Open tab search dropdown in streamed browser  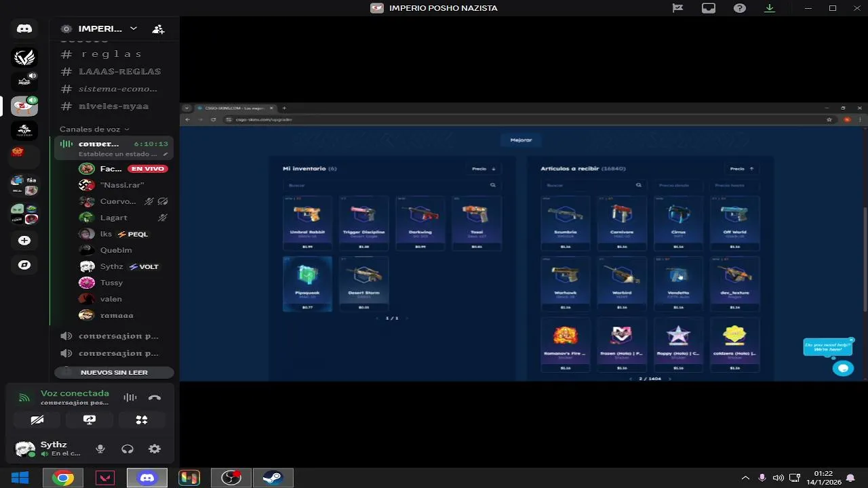coord(186,108)
